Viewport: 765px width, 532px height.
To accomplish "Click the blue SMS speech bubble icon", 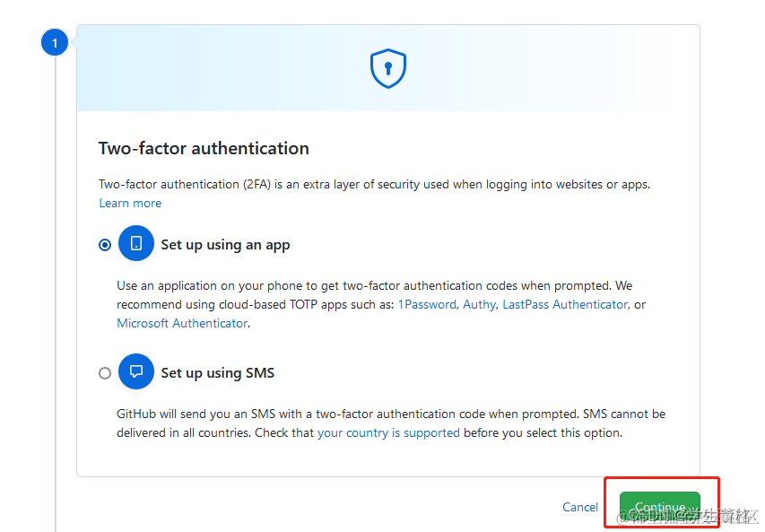I will click(136, 371).
